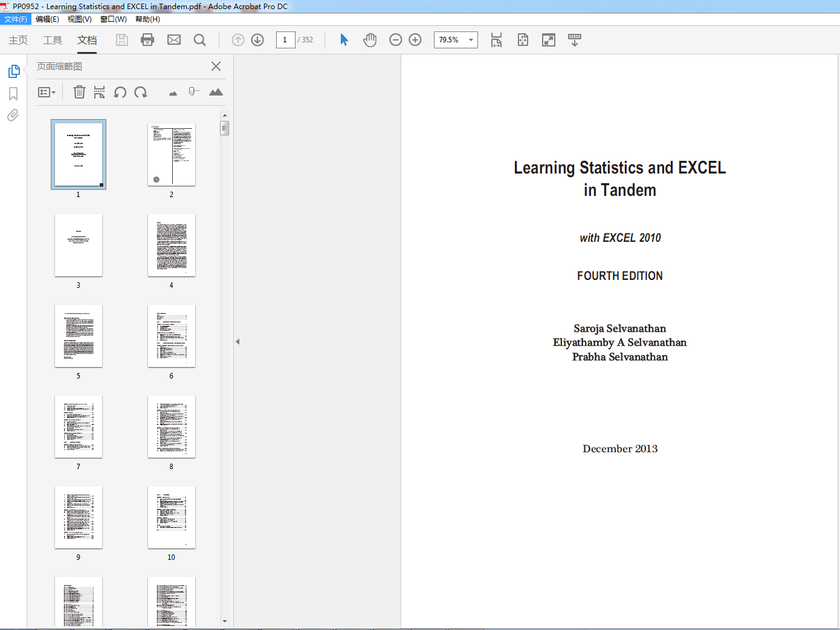The width and height of the screenshot is (840, 630).
Task: Open page thumbnails sidebar icon
Action: click(14, 71)
